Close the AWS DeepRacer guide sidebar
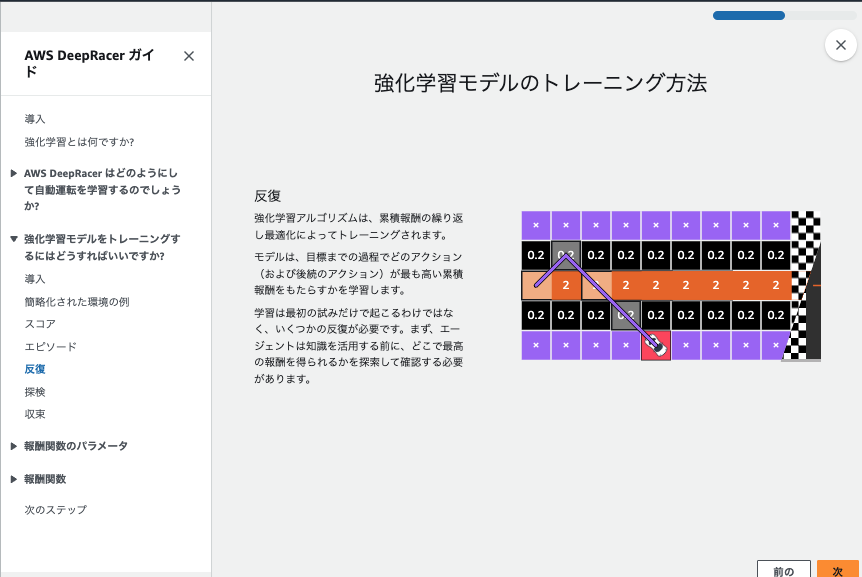 tap(188, 56)
